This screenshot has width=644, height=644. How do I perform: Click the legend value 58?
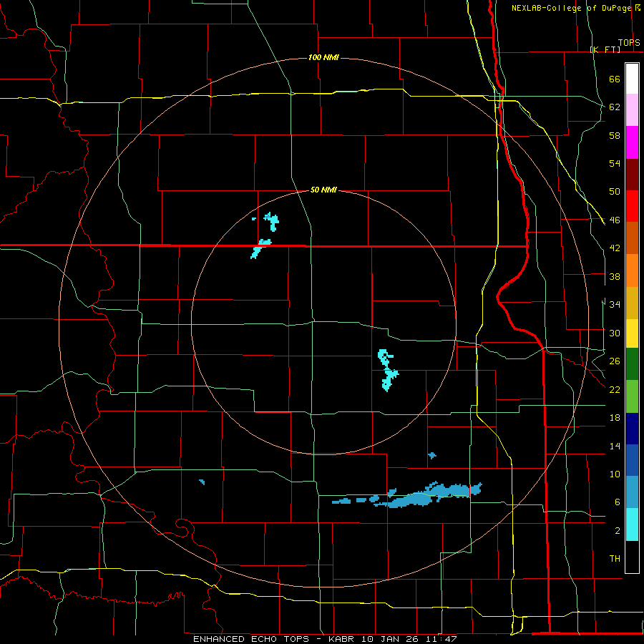615,135
